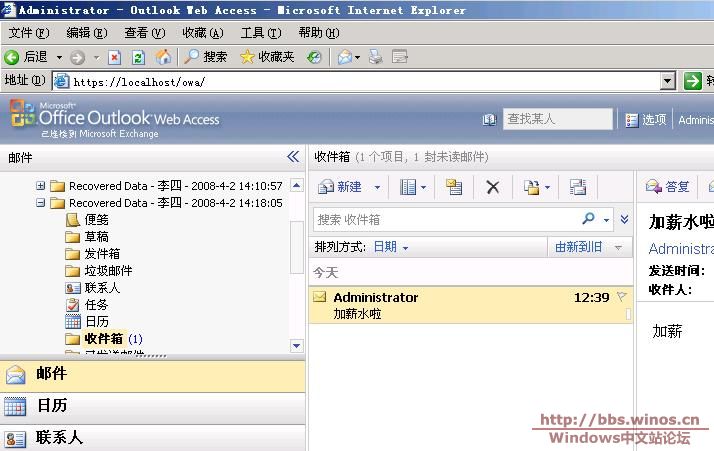The height and width of the screenshot is (451, 714).
Task: Click the IE Refresh toolbar icon
Action: click(138, 57)
